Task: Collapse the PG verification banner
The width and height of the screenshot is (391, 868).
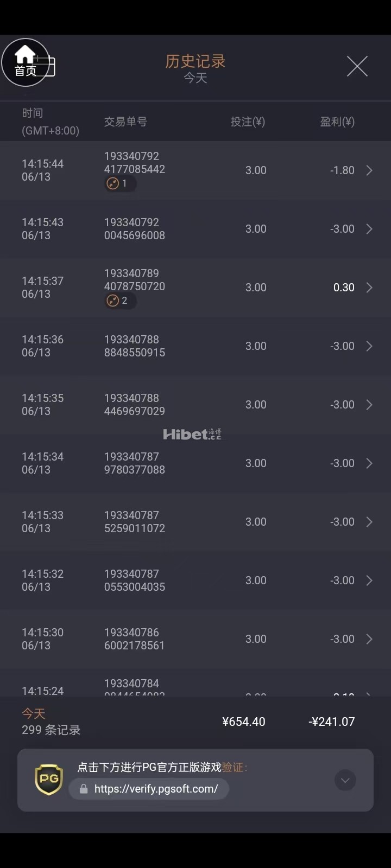Action: tap(345, 780)
